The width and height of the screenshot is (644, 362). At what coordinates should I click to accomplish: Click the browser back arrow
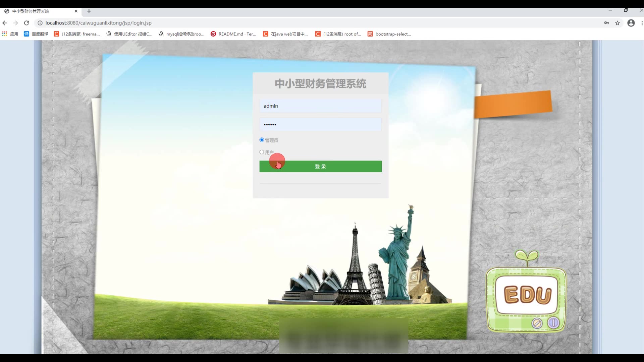[x=5, y=23]
